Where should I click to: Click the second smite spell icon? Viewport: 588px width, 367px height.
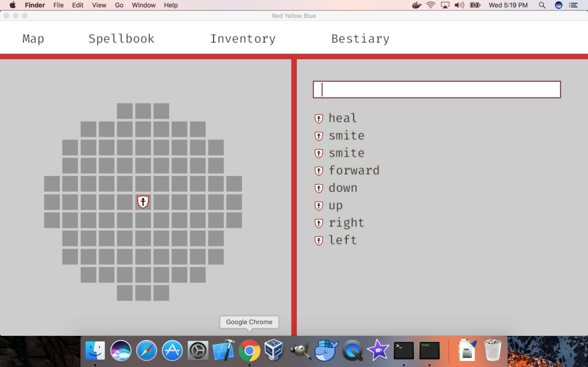[x=319, y=153]
